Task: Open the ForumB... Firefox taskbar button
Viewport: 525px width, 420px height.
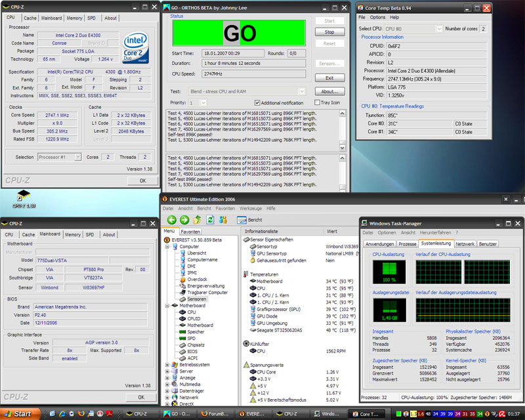Action: [x=216, y=414]
